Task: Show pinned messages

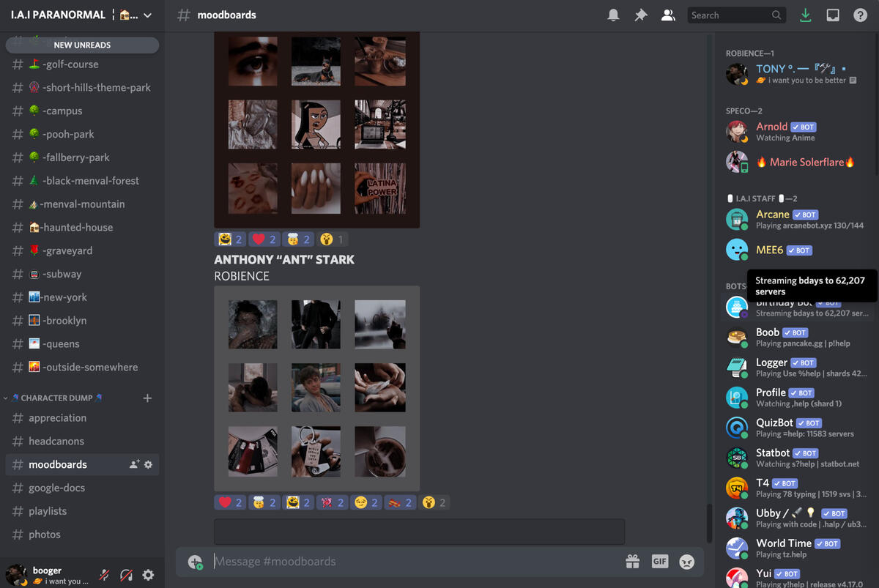Action: point(641,15)
